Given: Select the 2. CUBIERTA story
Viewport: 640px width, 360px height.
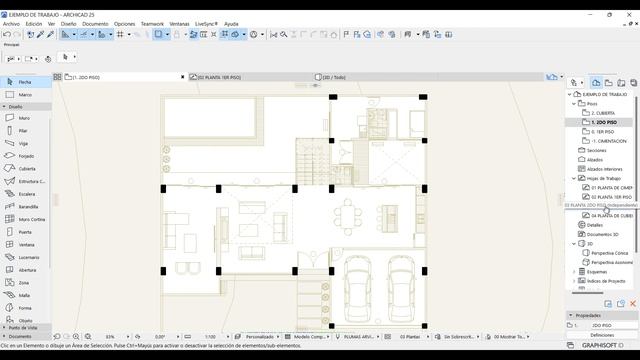Looking at the screenshot, I should pos(603,113).
